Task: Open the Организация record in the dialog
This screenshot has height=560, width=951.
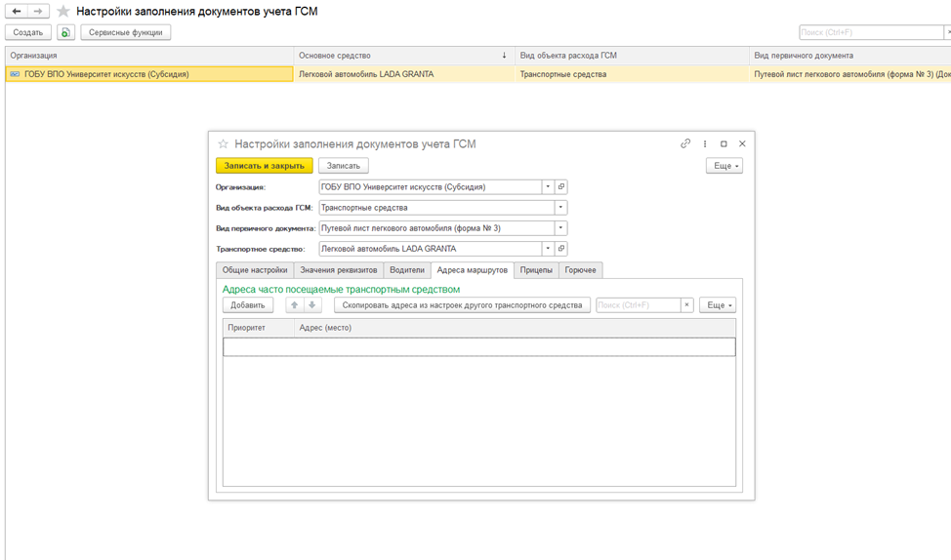Action: [x=561, y=186]
